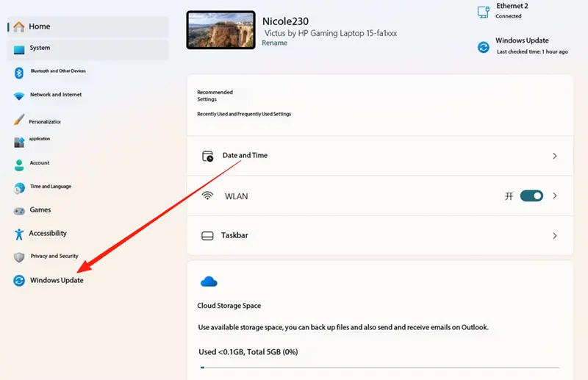Select Home in the sidebar

87,26
